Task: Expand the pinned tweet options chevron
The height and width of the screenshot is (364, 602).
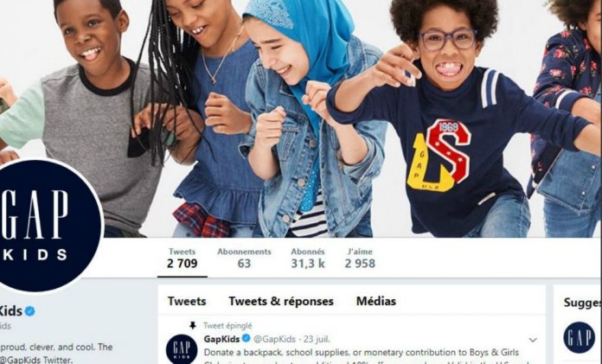Action: click(533, 340)
